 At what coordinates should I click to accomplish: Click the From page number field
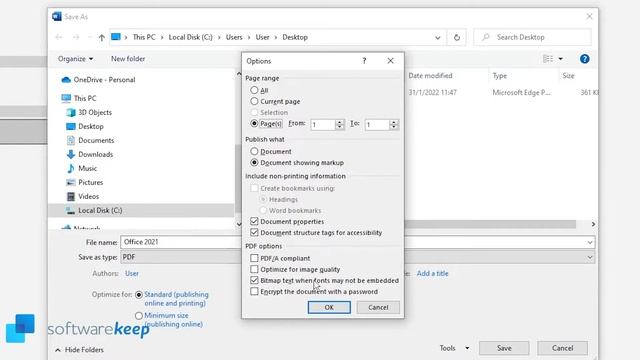pos(323,124)
